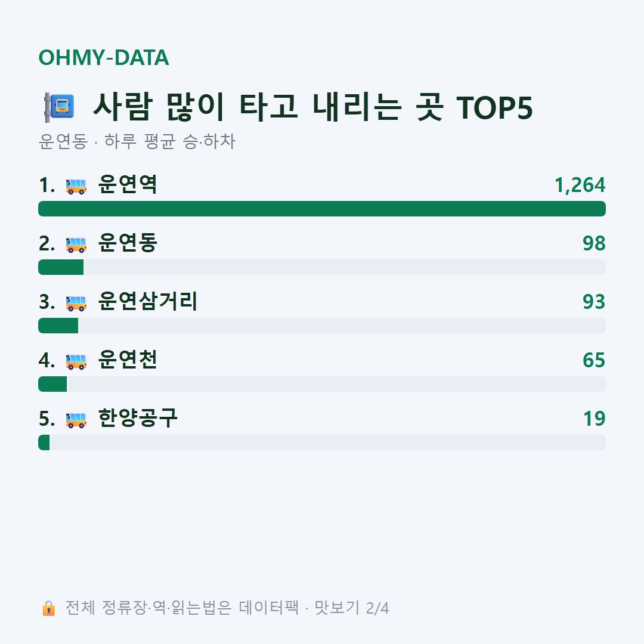Viewport: 644px width, 644px height.
Task: Click the bus icon beside 운연역
Action: pos(76,186)
